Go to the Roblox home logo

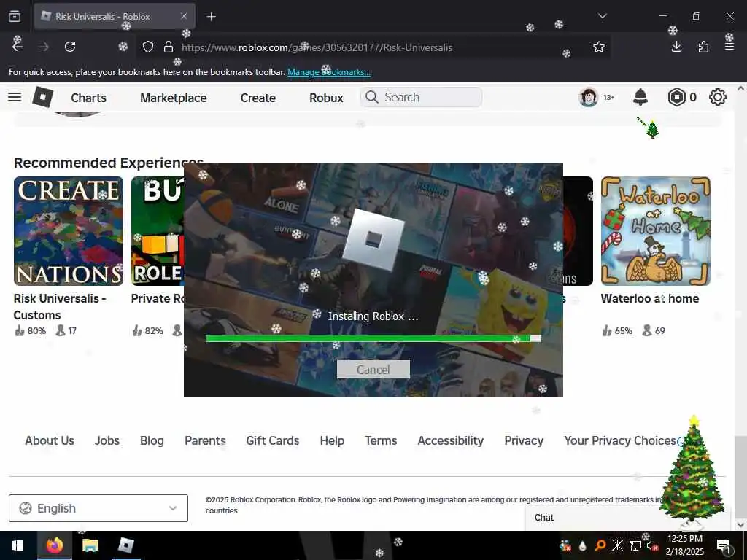tap(42, 97)
